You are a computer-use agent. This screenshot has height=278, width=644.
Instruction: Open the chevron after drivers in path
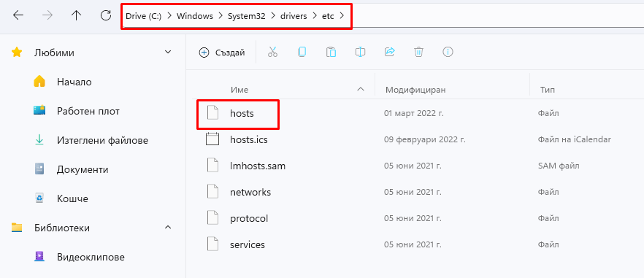(315, 16)
